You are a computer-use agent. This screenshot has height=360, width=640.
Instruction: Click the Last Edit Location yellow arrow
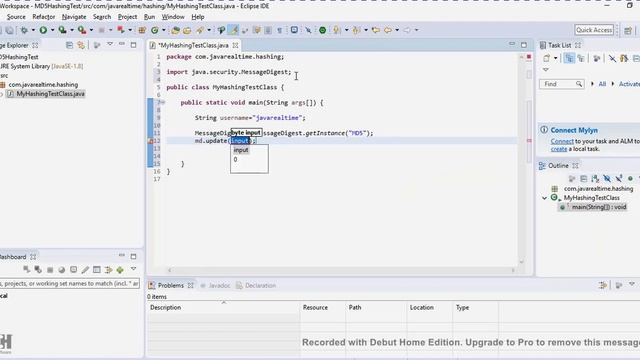pos(376,30)
